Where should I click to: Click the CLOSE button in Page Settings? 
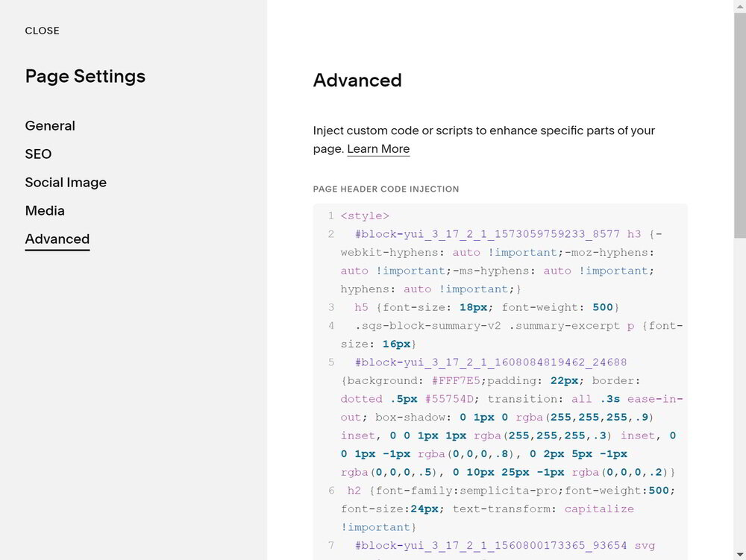pyautogui.click(x=42, y=31)
